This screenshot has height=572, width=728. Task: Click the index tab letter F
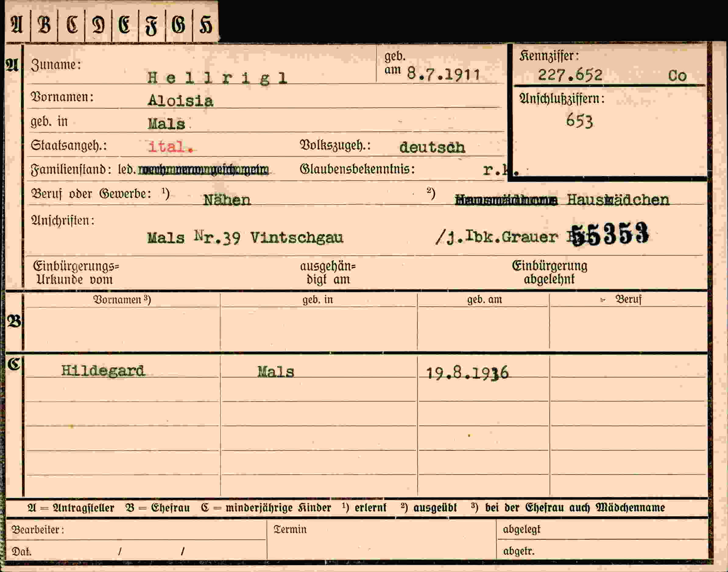151,26
